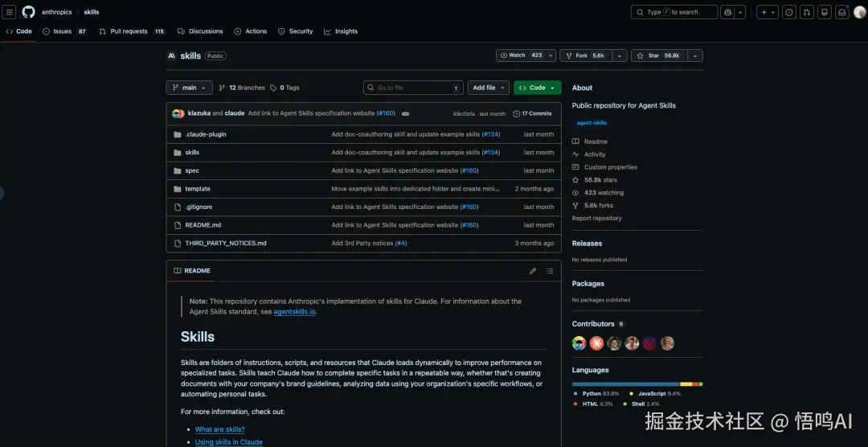
Task: Open README outline list icon
Action: click(x=550, y=271)
